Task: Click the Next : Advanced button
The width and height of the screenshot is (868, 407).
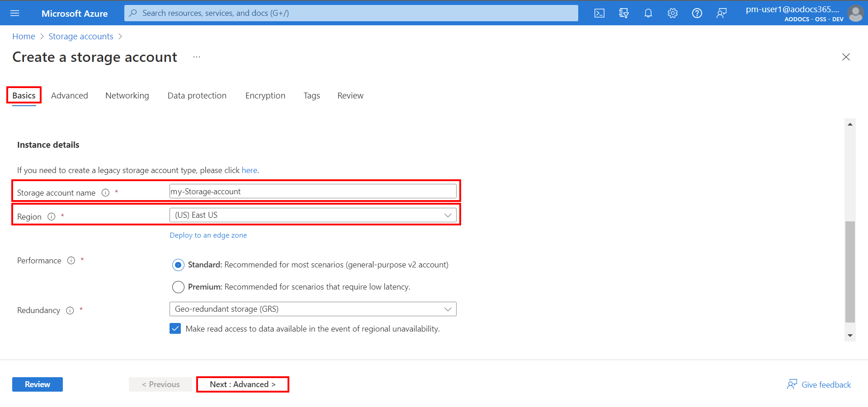Action: 242,384
